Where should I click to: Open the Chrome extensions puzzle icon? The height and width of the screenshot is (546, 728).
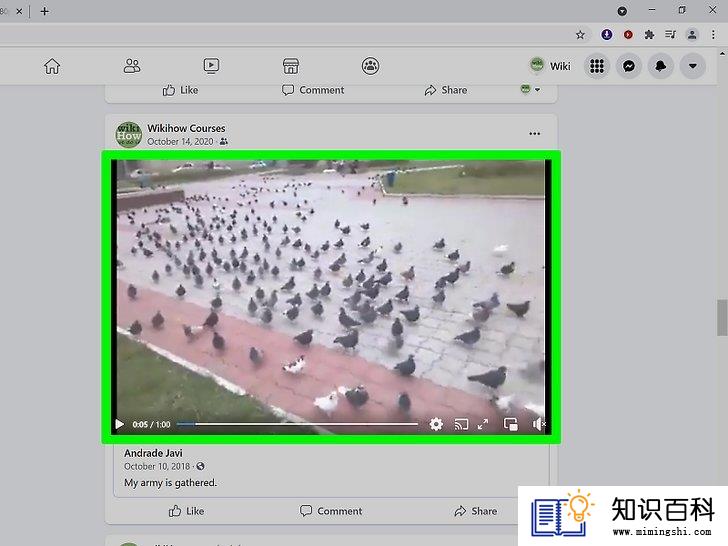pyautogui.click(x=649, y=34)
